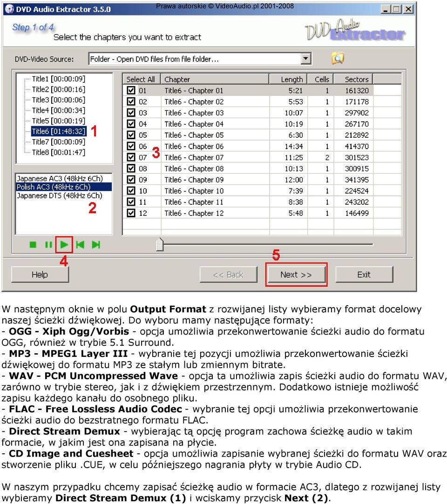This screenshot has width=447, height=504.
Task: Select Title3 [00:00:06] in the tree
Action: click(x=59, y=100)
